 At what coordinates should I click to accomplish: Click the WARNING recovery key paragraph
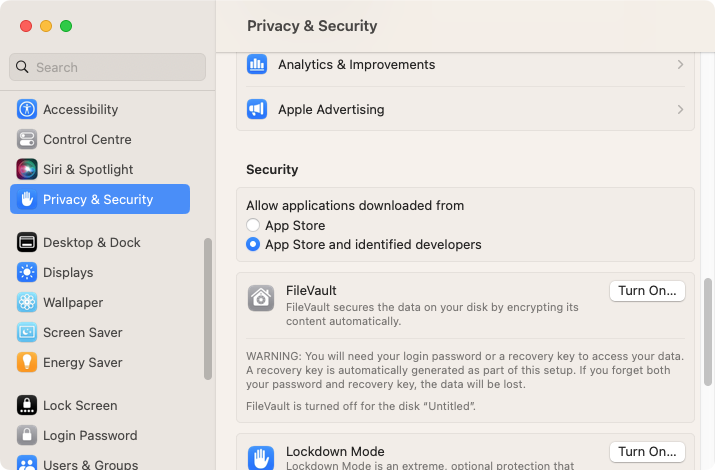pos(465,370)
